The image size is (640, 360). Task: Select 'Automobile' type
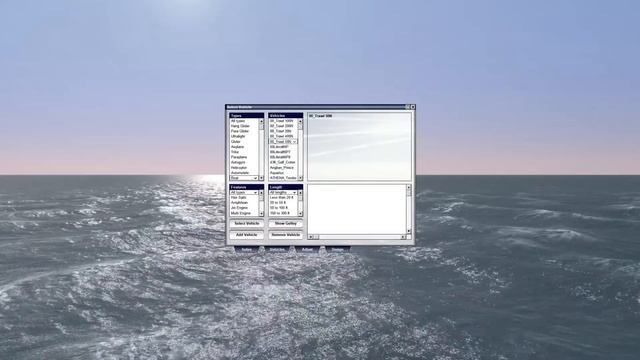(240, 173)
